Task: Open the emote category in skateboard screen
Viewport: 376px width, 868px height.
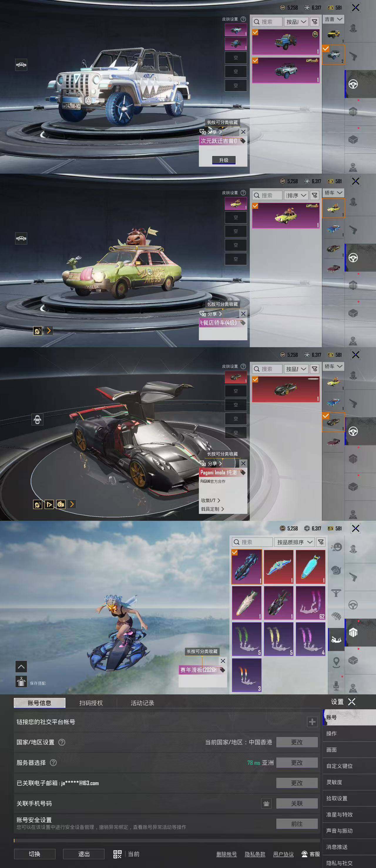Action: pos(336,547)
